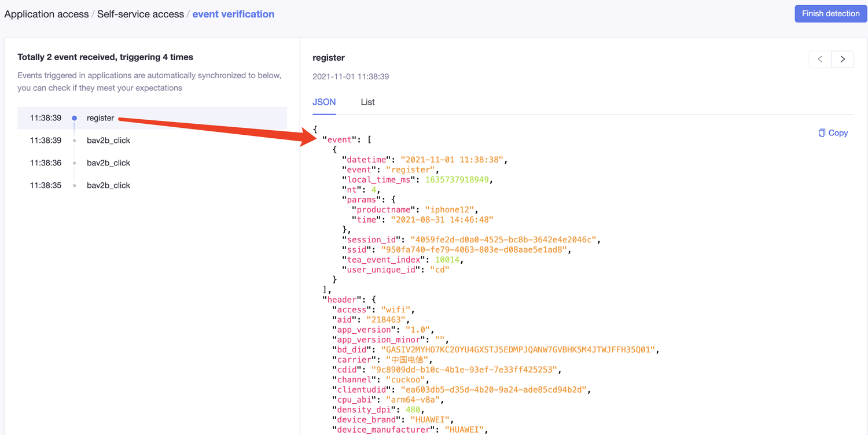The width and height of the screenshot is (868, 435).
Task: Click the register heading in detail panel
Action: pos(329,58)
